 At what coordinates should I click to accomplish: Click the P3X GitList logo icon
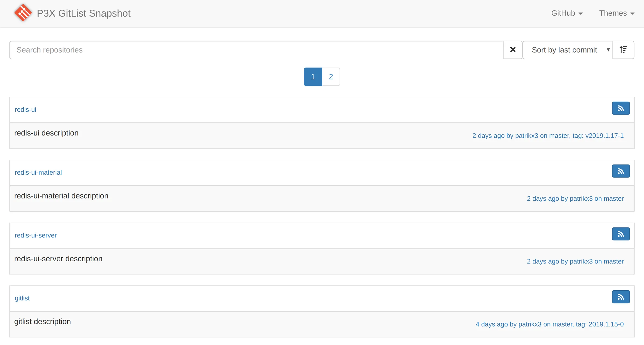pyautogui.click(x=23, y=13)
